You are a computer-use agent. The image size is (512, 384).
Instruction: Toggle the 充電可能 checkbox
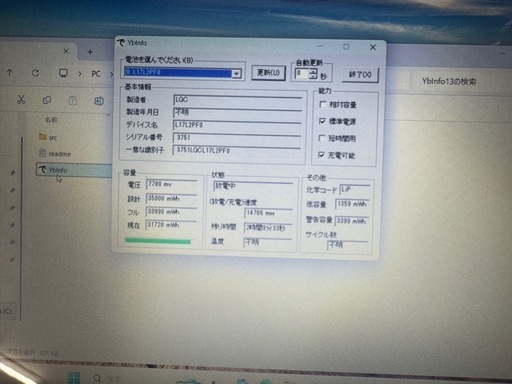point(321,155)
